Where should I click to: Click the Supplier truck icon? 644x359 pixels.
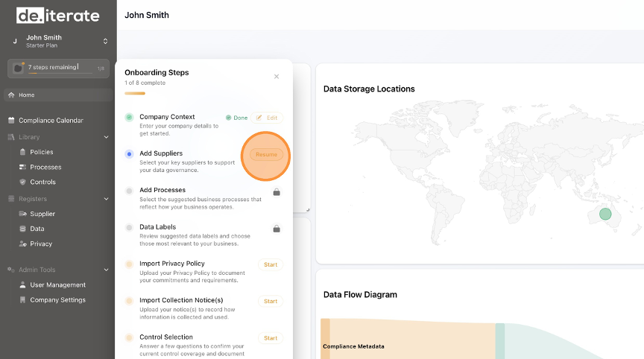point(22,214)
